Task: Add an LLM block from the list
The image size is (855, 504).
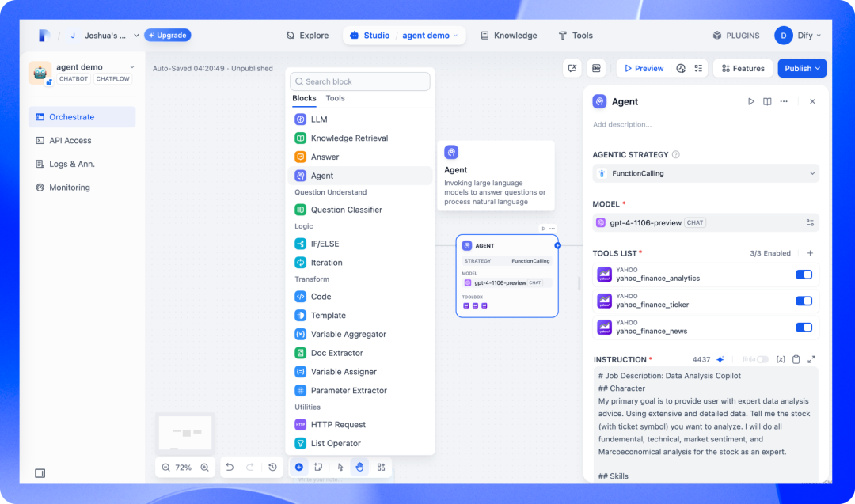Action: [x=360, y=119]
